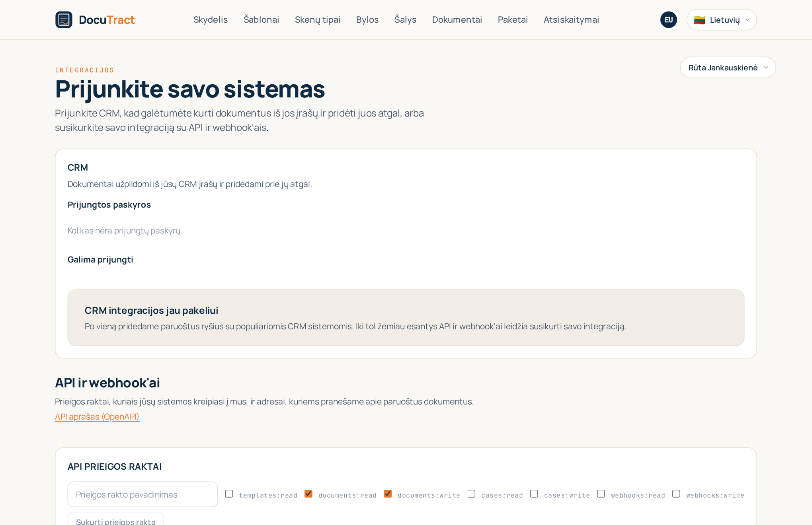
Task: Click the 'Prijungtos paskyros' subheading
Action: click(109, 205)
